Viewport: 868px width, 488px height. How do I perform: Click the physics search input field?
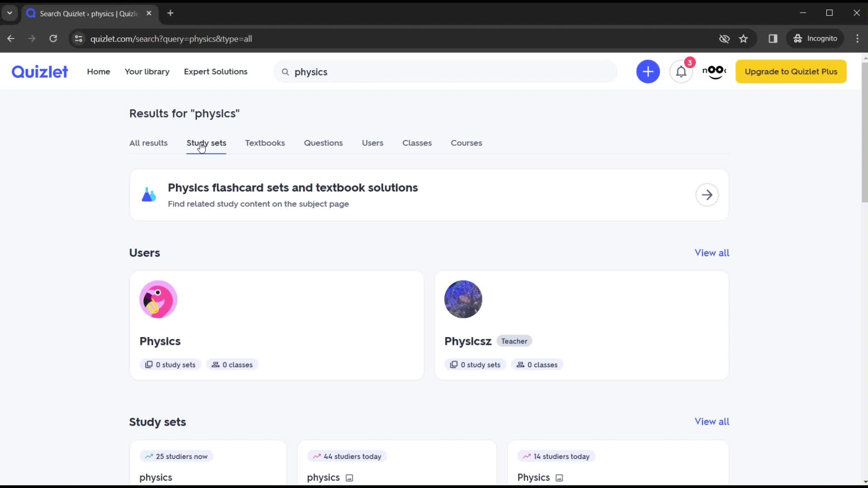coord(445,71)
